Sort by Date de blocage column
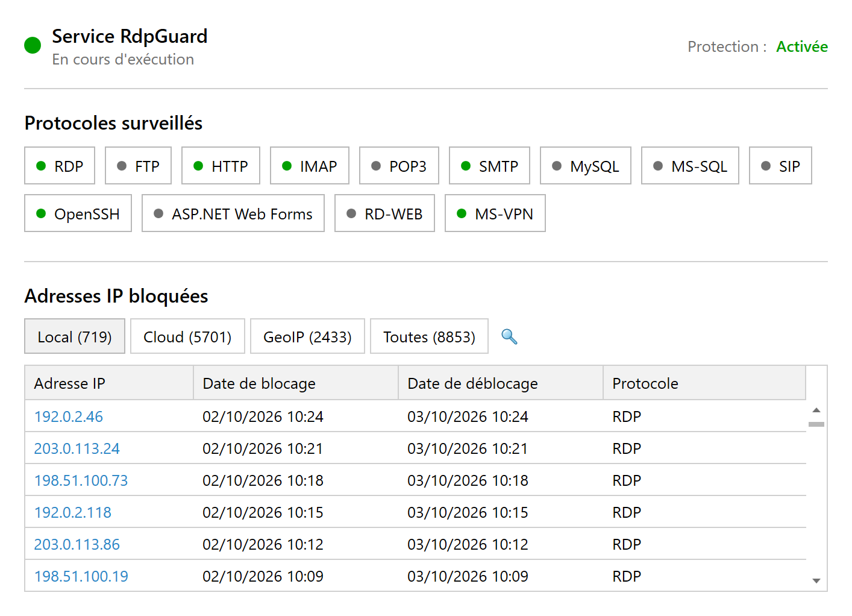 pyautogui.click(x=296, y=383)
